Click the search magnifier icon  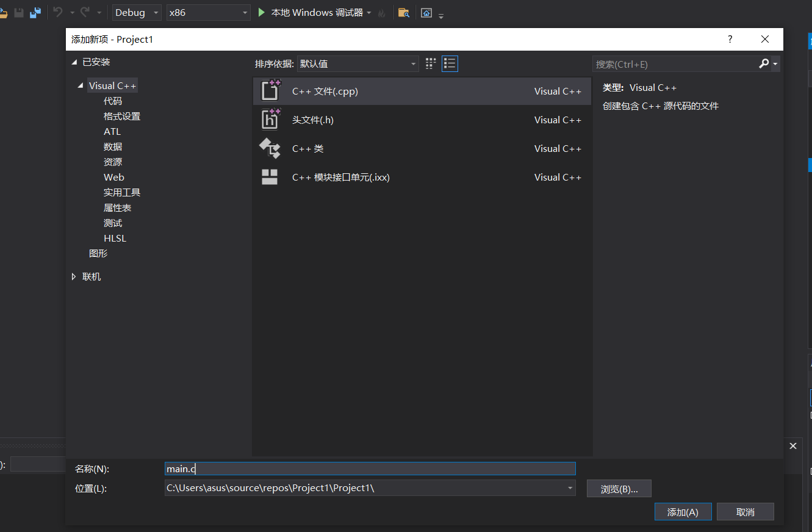pos(764,63)
